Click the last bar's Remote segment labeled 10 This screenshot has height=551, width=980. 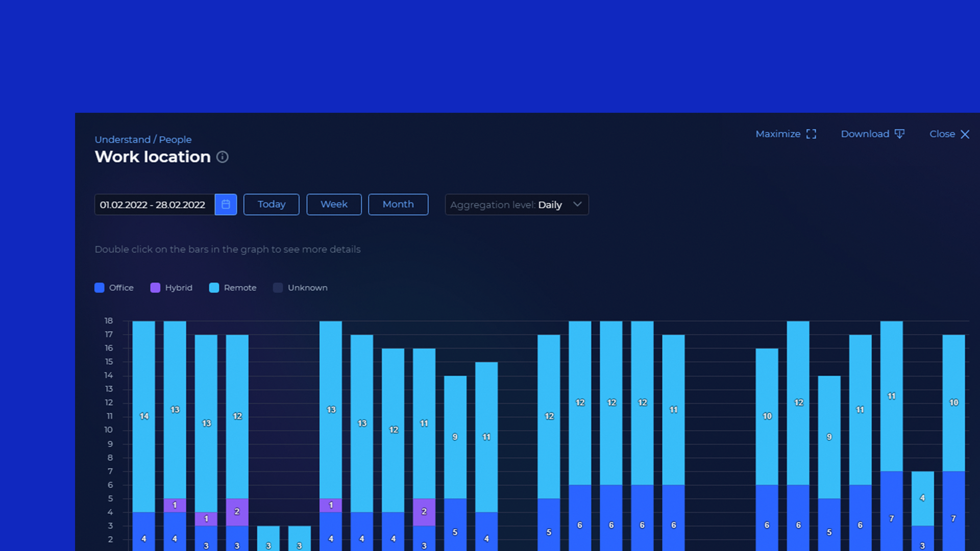click(x=953, y=403)
